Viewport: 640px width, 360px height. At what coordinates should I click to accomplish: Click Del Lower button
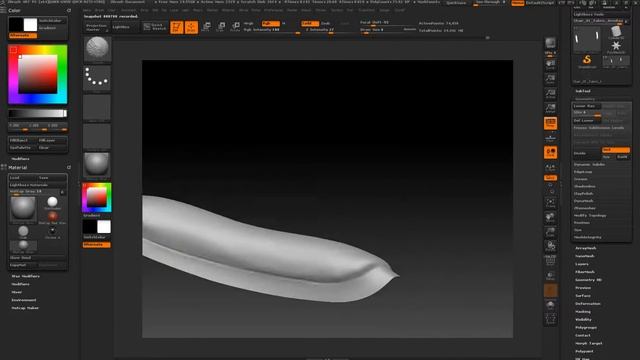(587, 120)
